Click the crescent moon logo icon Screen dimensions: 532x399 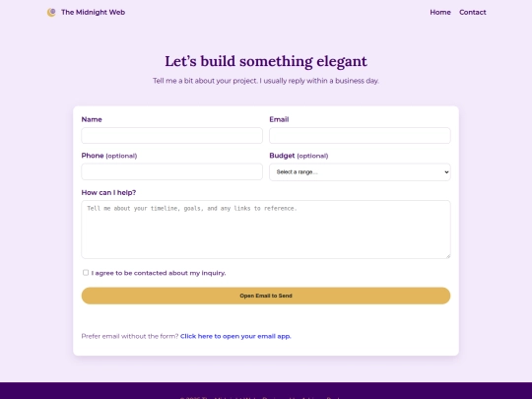coord(51,13)
